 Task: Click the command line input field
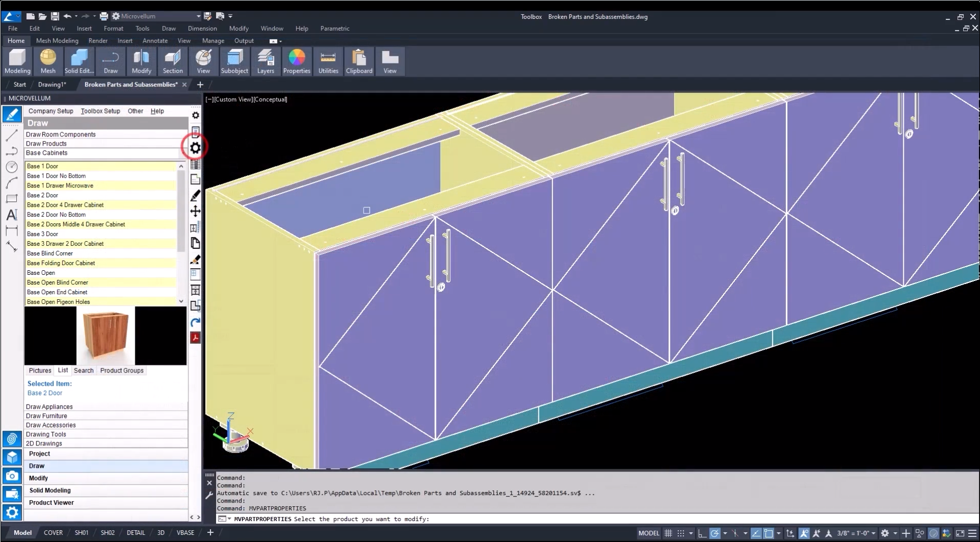pyautogui.click(x=597, y=519)
